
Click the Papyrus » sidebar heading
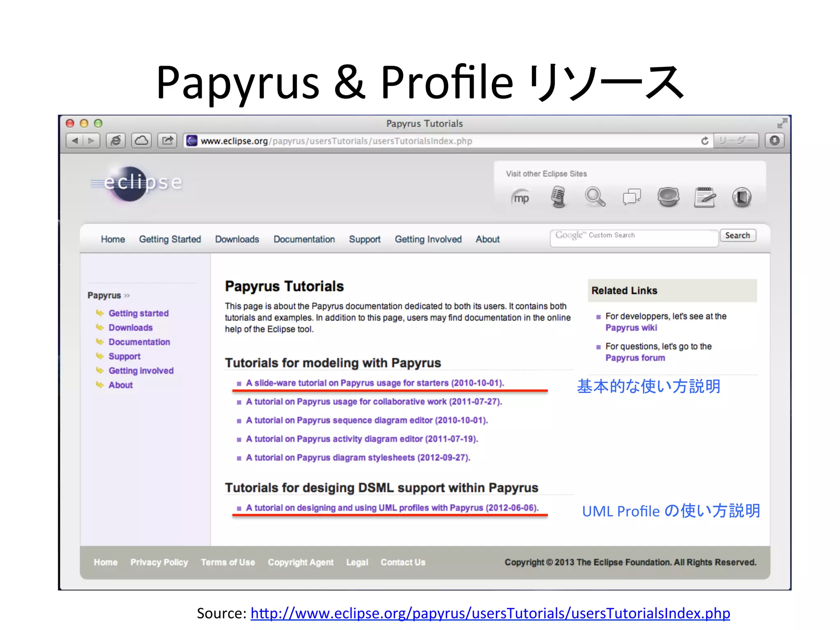pyautogui.click(x=108, y=295)
